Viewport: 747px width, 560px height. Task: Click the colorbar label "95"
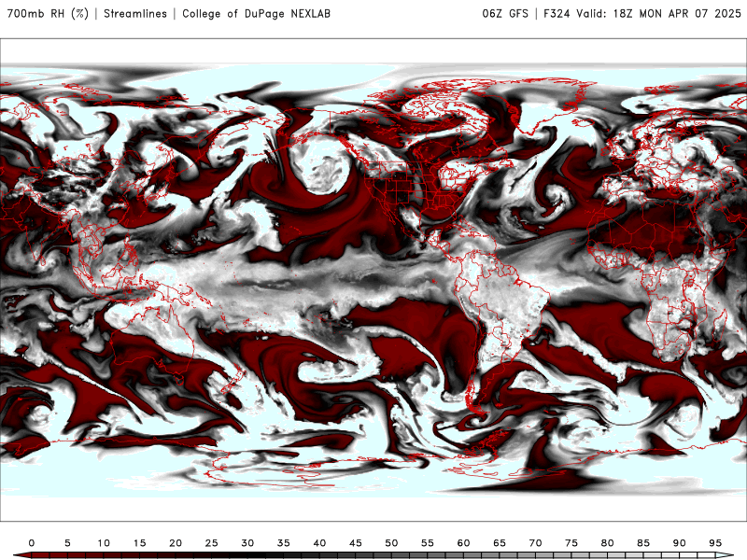tap(715, 543)
